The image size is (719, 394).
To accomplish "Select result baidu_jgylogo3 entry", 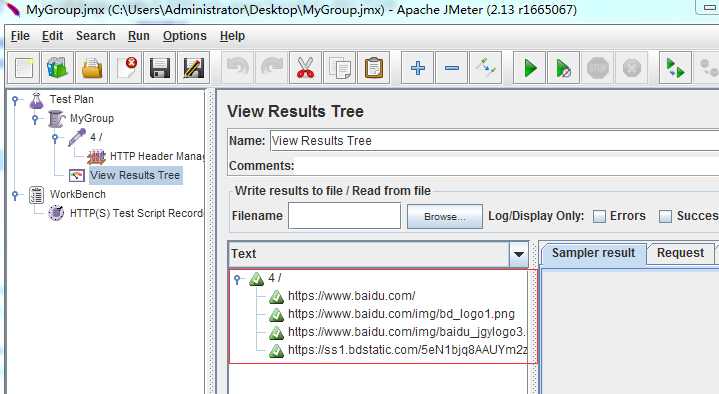I will click(407, 332).
